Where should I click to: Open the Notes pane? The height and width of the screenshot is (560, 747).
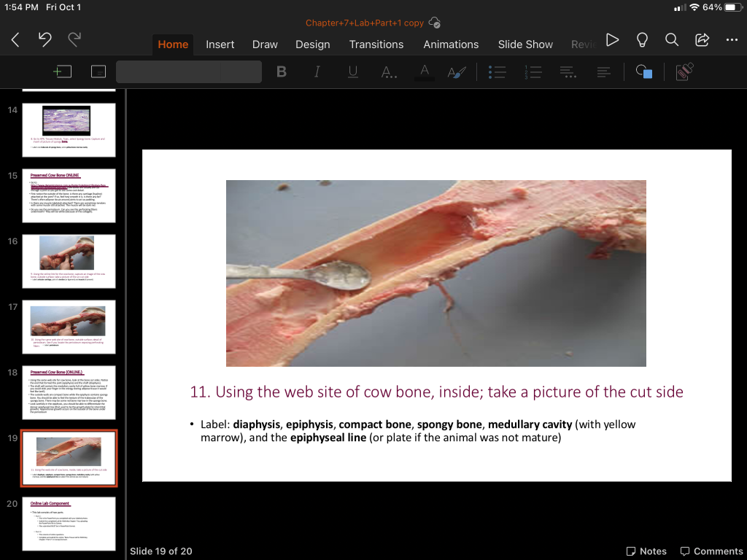[646, 551]
